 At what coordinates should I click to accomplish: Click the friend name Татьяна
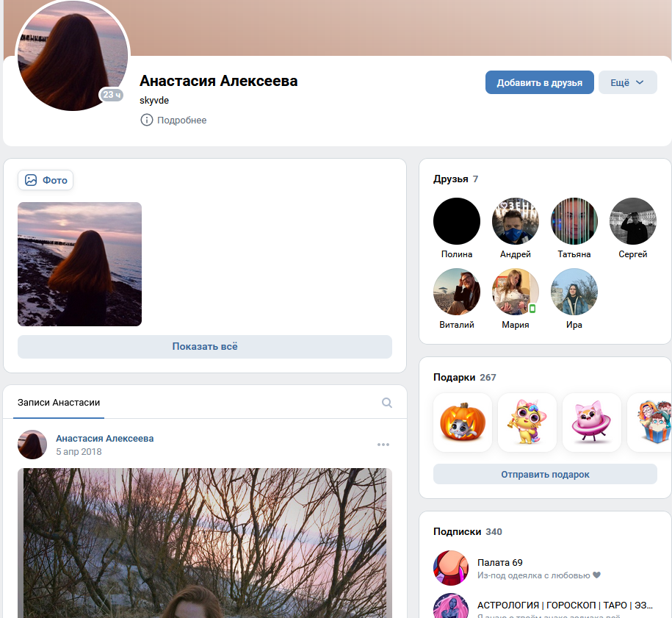click(x=574, y=254)
